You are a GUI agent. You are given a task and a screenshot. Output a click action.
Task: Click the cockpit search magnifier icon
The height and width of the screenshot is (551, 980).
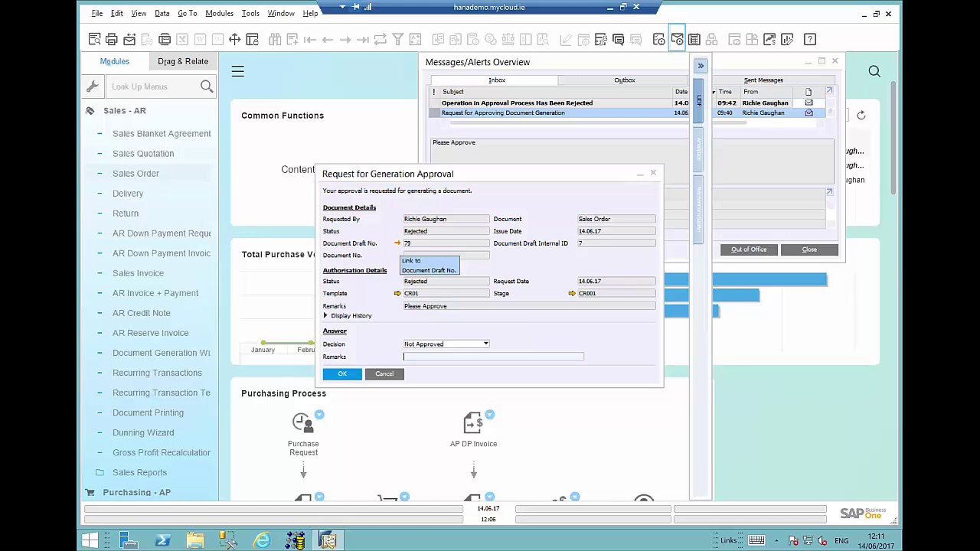[874, 71]
